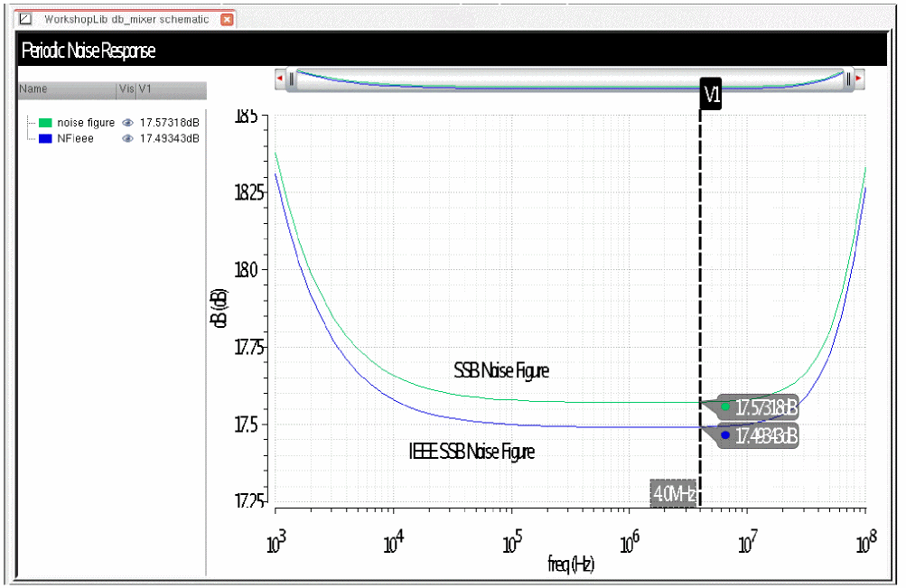Click the 17.49343dB marker readout bubble
The image size is (906, 588).
click(758, 435)
